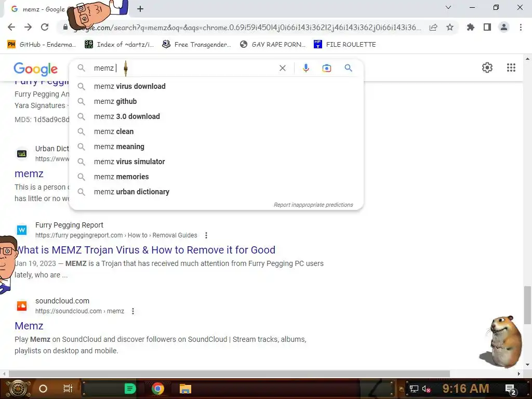Viewport: 532px width, 399px height.
Task: Start voice search with the microphone
Action: [x=305, y=68]
